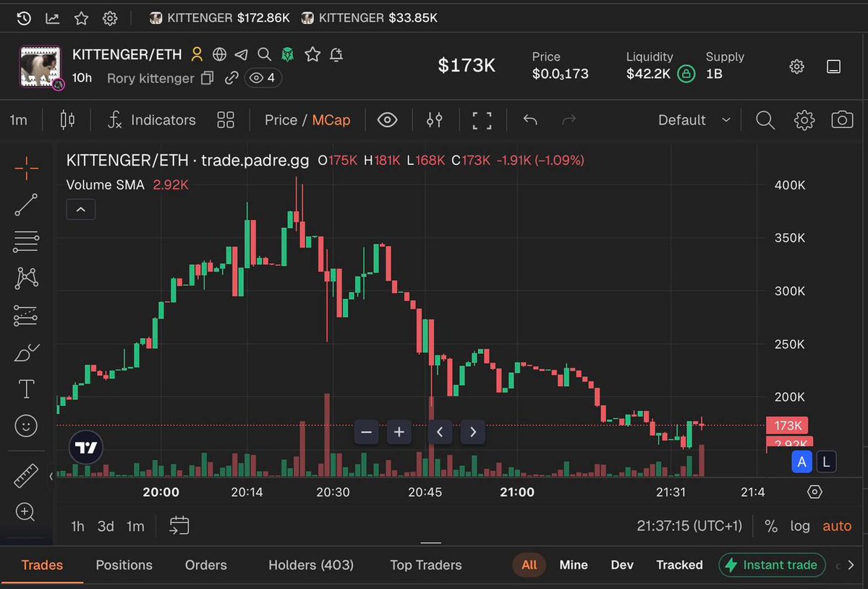This screenshot has height=589, width=868.
Task: Open the chart symbol search magnifier
Action: point(765,120)
